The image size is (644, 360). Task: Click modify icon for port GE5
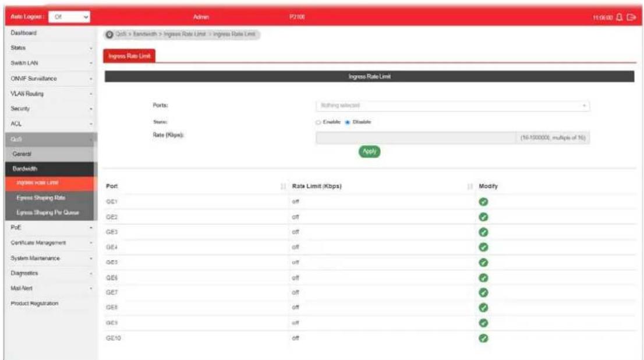tap(483, 262)
